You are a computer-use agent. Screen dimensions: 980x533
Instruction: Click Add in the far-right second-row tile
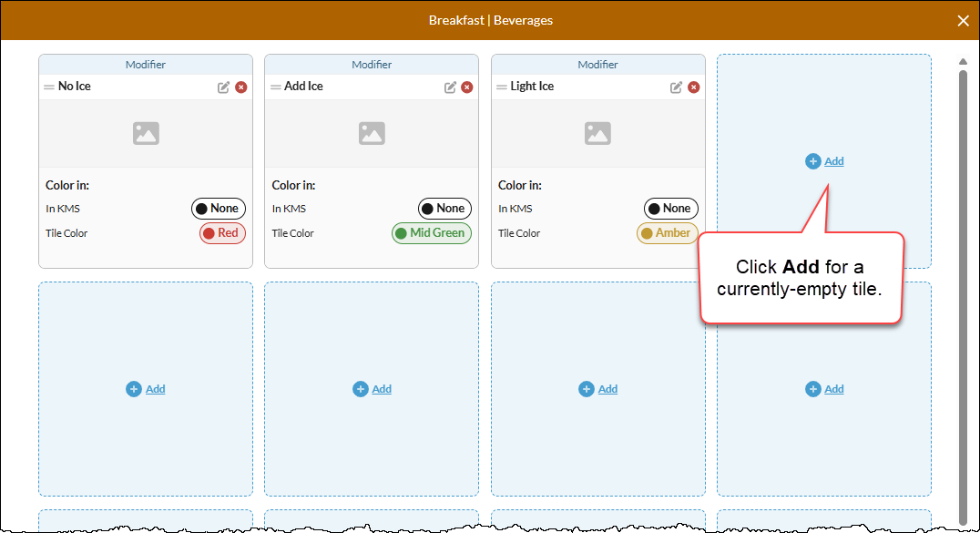tap(833, 389)
